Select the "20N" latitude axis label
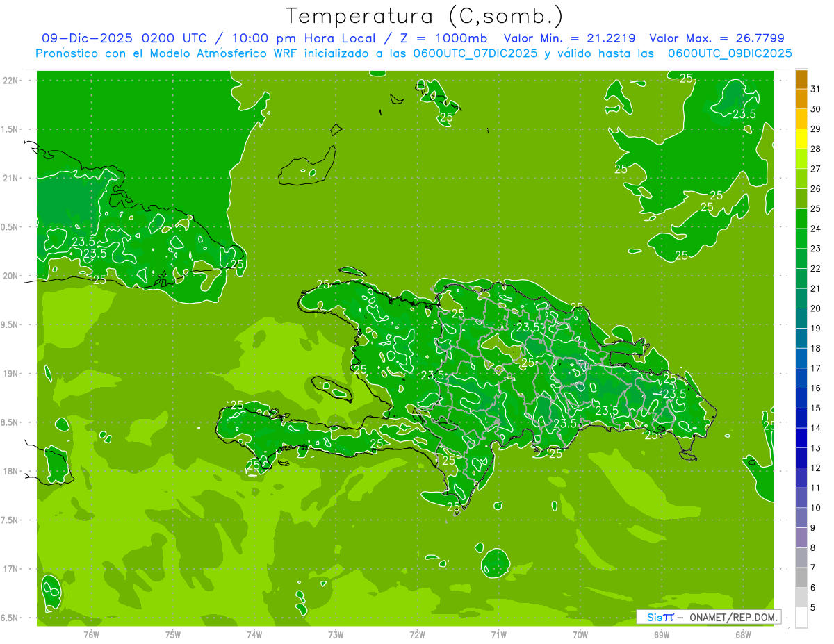The height and width of the screenshot is (644, 834). (x=12, y=276)
